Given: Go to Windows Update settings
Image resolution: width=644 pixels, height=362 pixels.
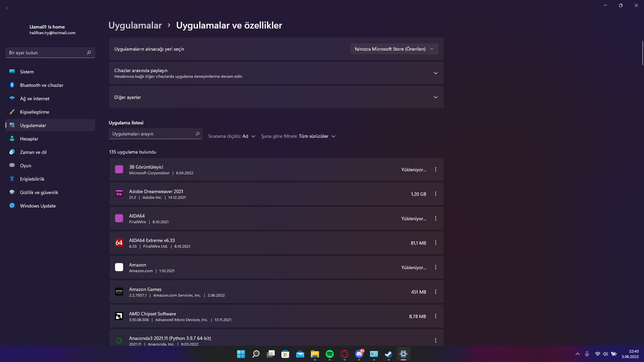Looking at the screenshot, I should (38, 206).
